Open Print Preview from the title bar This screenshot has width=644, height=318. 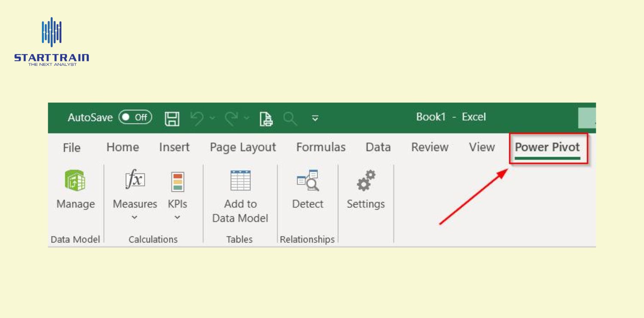[x=266, y=118]
